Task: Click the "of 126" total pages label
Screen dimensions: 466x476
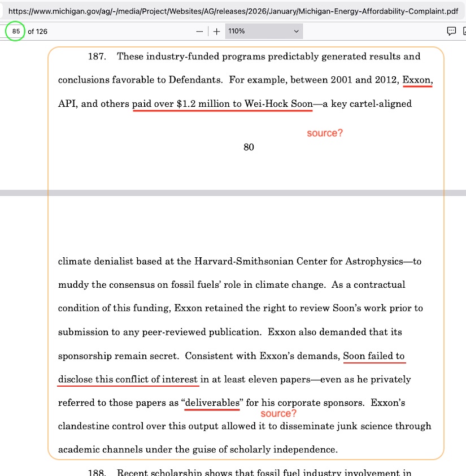Action: (38, 32)
